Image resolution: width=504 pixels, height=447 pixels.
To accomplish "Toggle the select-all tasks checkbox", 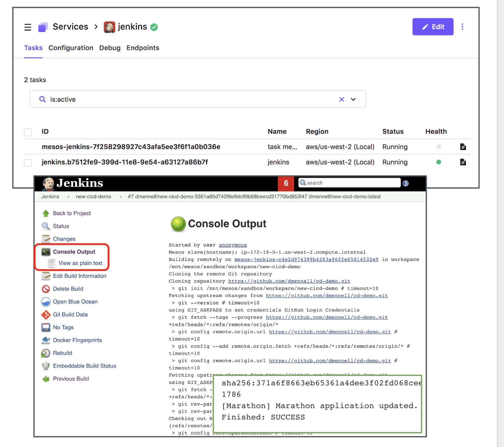I will point(28,132).
